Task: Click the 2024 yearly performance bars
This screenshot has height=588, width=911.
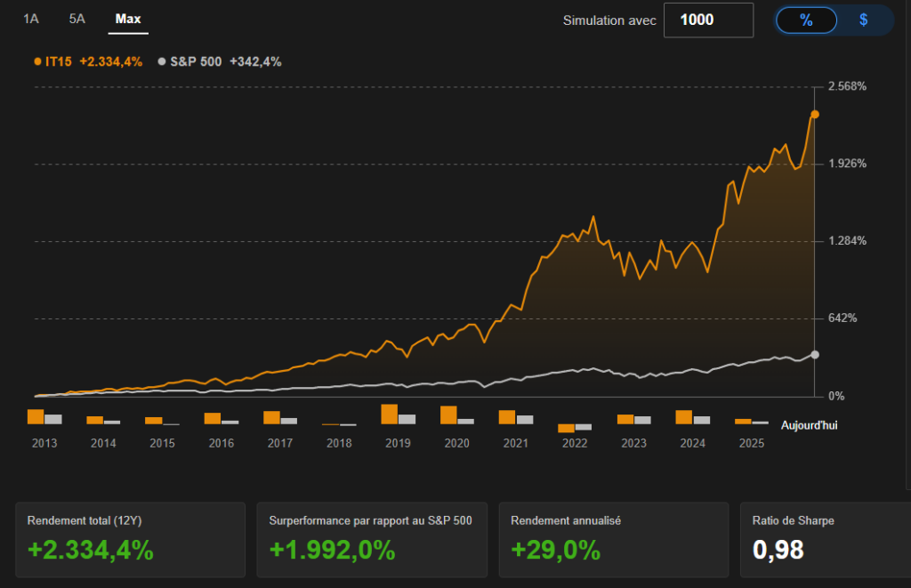Action: click(x=692, y=417)
